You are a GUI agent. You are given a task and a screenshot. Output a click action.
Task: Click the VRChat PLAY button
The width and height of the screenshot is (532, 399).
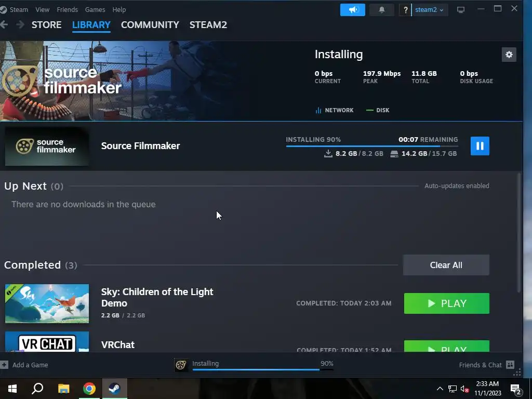[x=446, y=346]
